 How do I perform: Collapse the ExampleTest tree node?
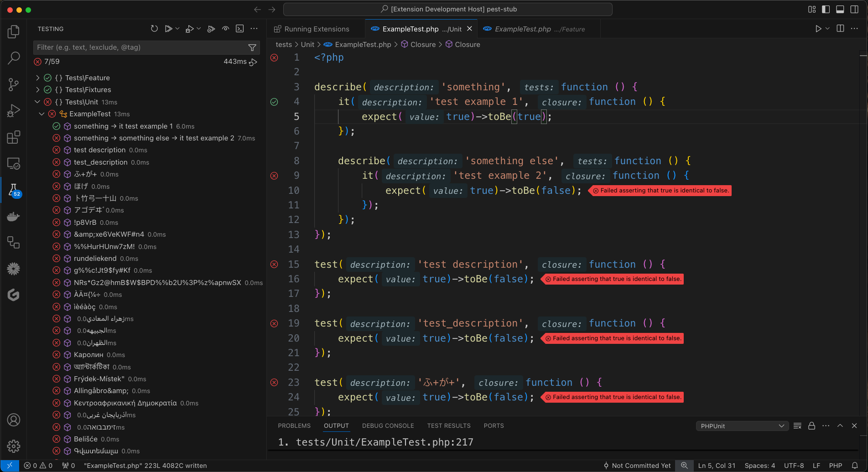42,114
